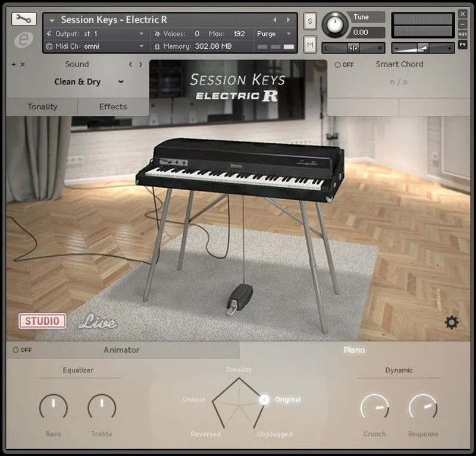Open the Purge dropdown menu
The width and height of the screenshot is (476, 456).
tap(274, 34)
